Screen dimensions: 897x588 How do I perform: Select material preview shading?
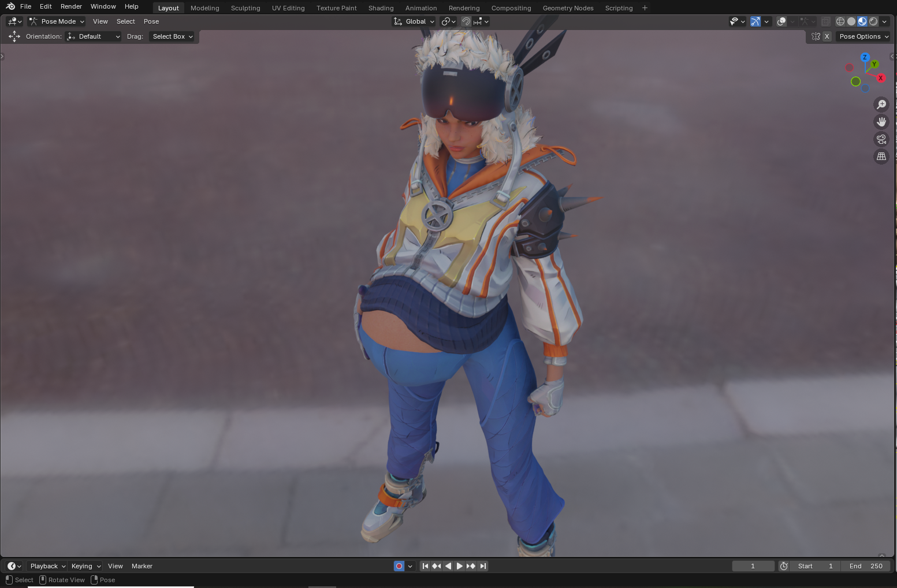[862, 21]
